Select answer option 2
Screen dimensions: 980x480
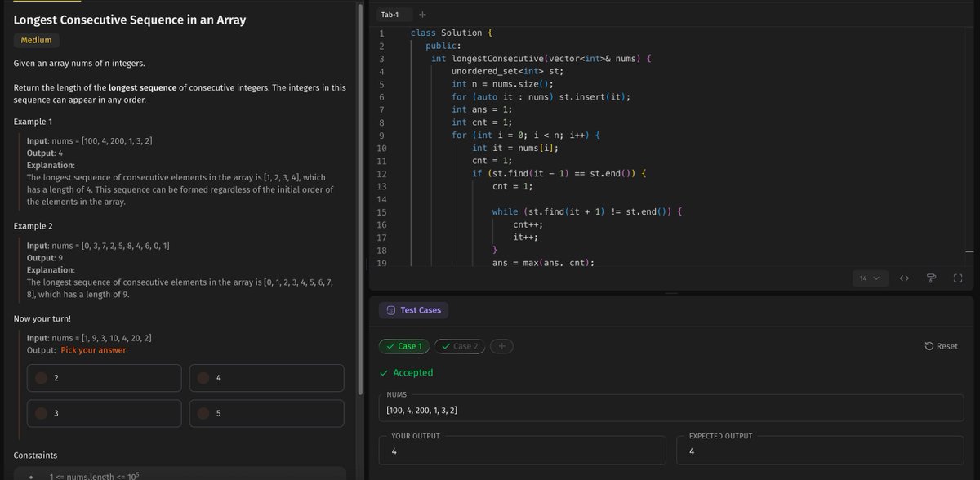[x=104, y=378]
